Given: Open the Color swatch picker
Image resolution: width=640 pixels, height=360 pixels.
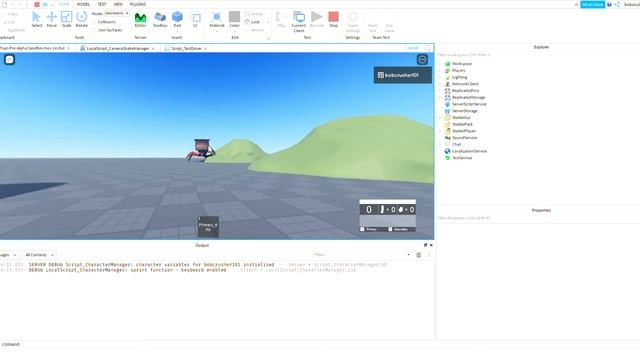Looking at the screenshot, I should pos(234,19).
